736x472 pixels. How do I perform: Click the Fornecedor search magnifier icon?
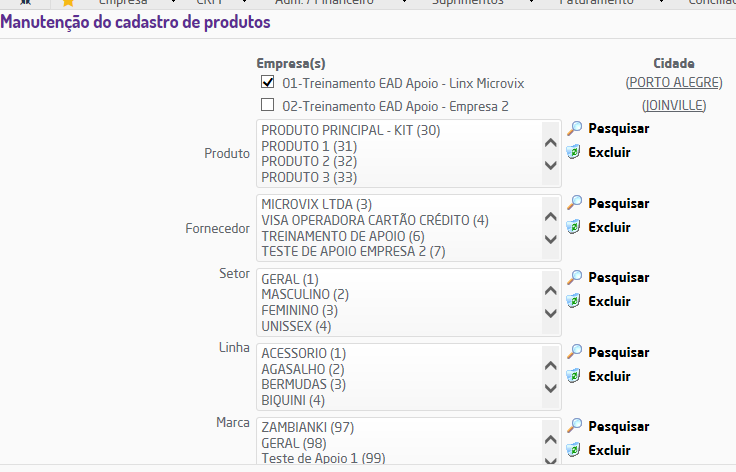(574, 203)
